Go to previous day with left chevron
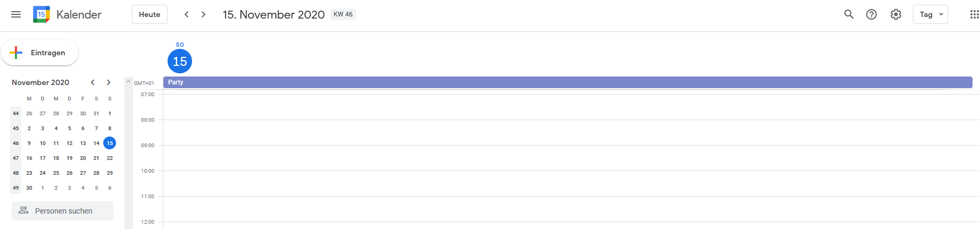 (x=186, y=14)
